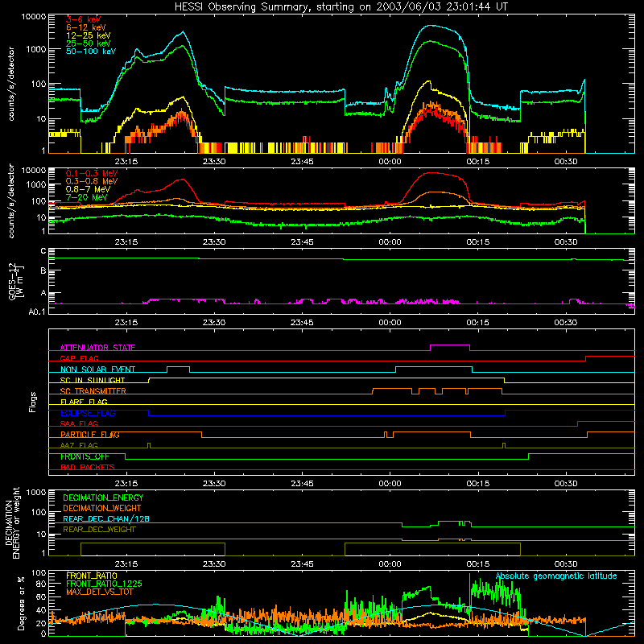Click the FLARE_FLAG label
Screen dimensions: 644x644
click(x=84, y=402)
